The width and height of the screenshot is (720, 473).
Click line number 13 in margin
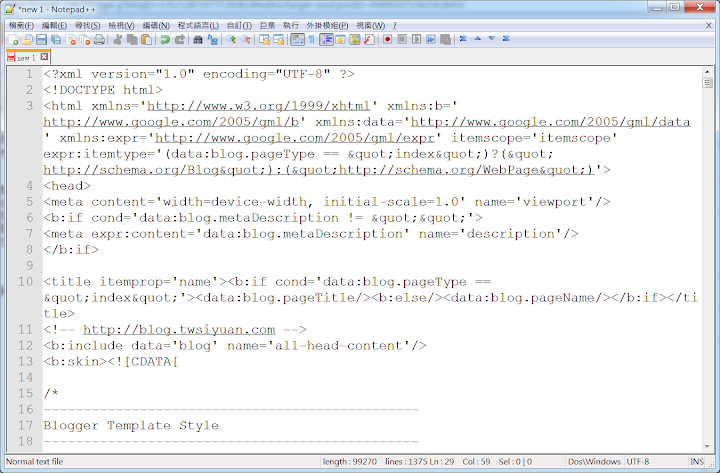tap(26, 361)
